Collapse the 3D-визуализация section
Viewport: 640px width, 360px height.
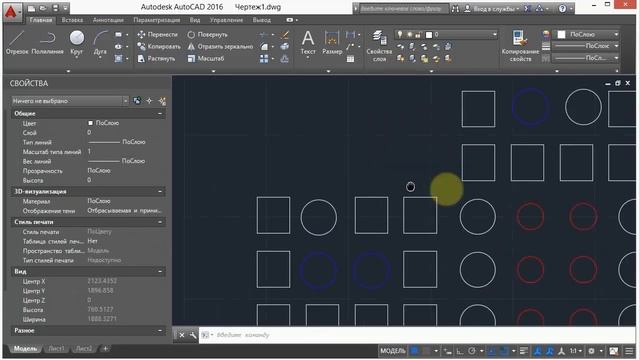(160, 191)
